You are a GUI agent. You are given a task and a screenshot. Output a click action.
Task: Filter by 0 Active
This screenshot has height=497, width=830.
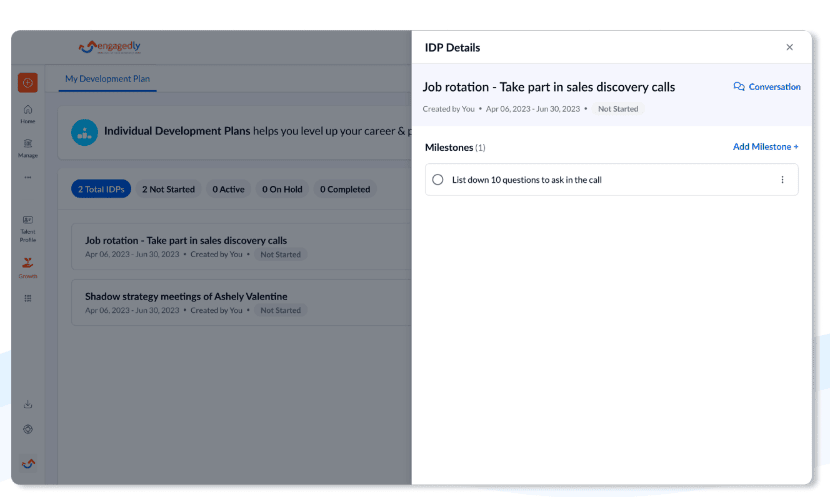228,189
